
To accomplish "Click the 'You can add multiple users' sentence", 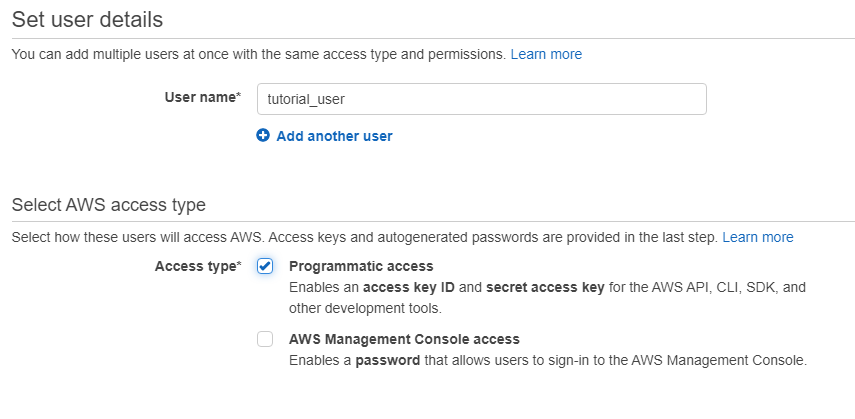I will tap(258, 54).
